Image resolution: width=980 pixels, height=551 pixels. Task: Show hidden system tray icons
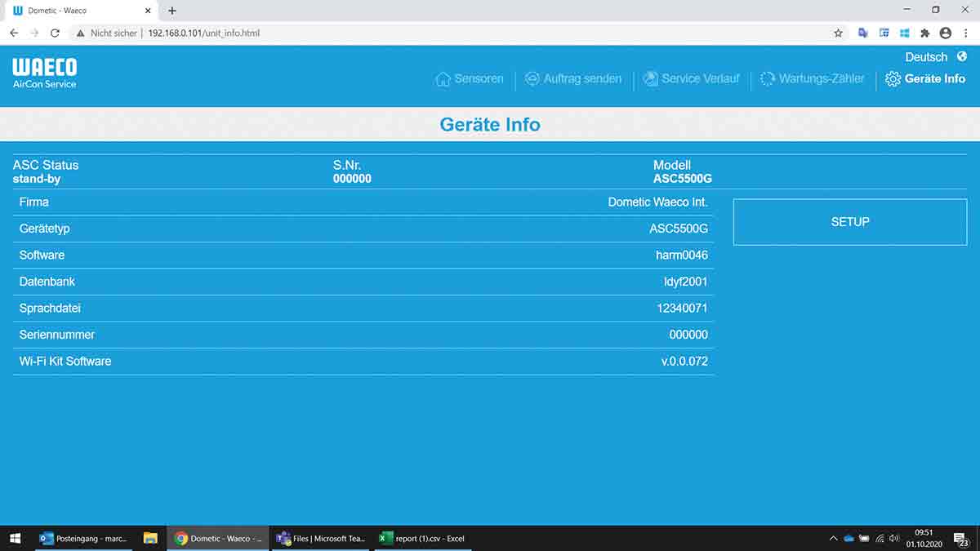click(833, 539)
